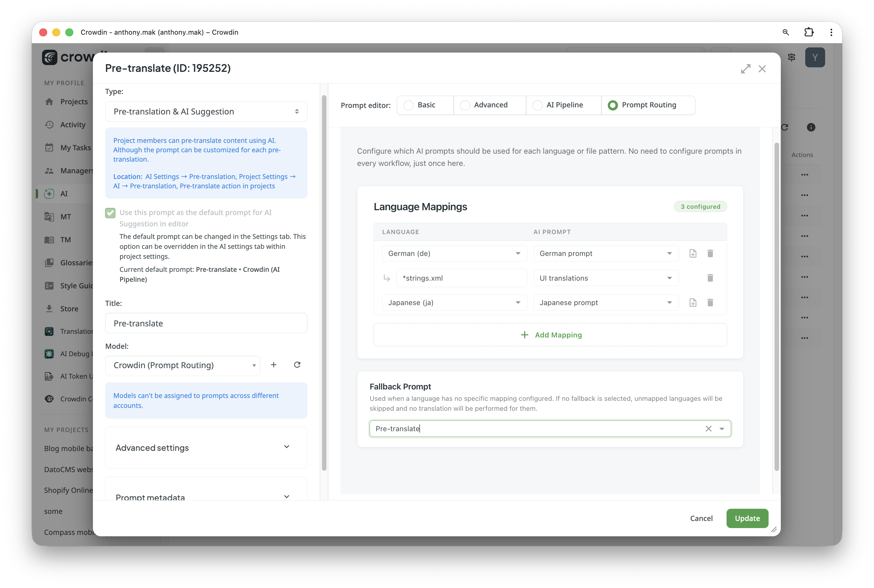Open AI section icon in sidebar
The width and height of the screenshot is (874, 588).
(49, 193)
